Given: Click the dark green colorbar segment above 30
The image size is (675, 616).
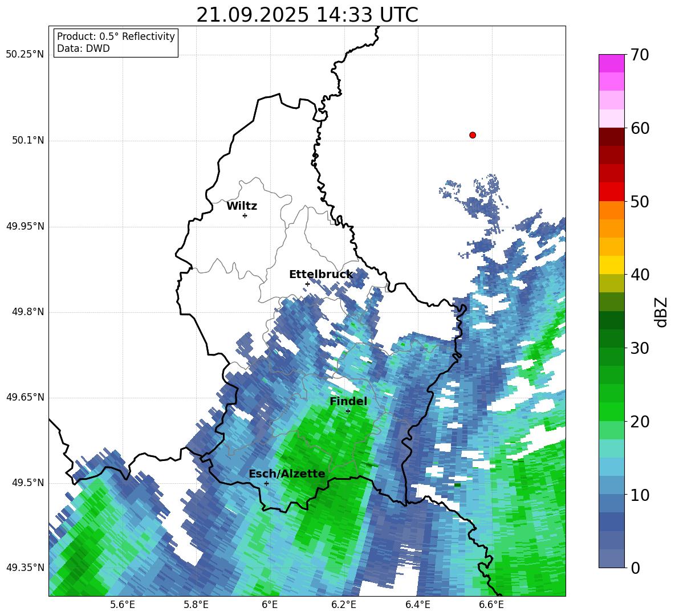Looking at the screenshot, I should [611, 338].
